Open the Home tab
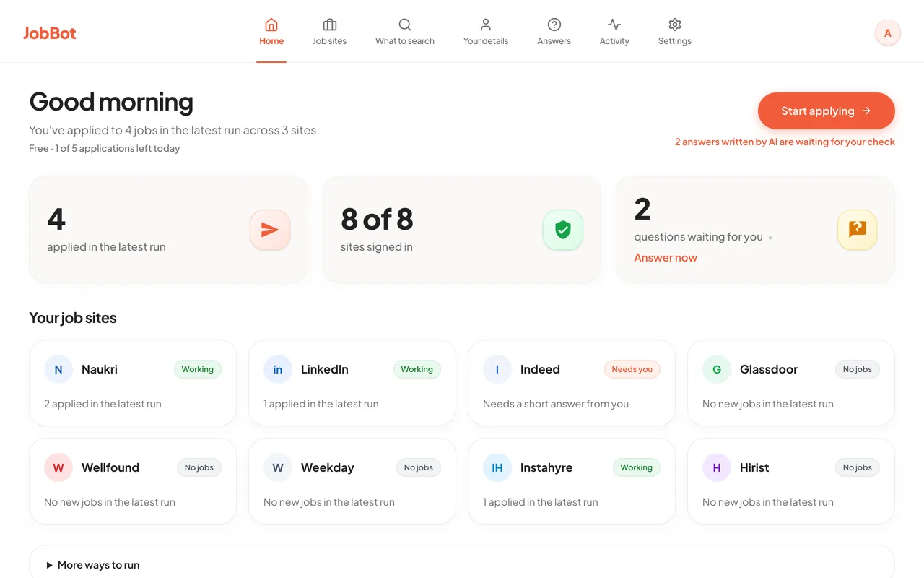 271,32
